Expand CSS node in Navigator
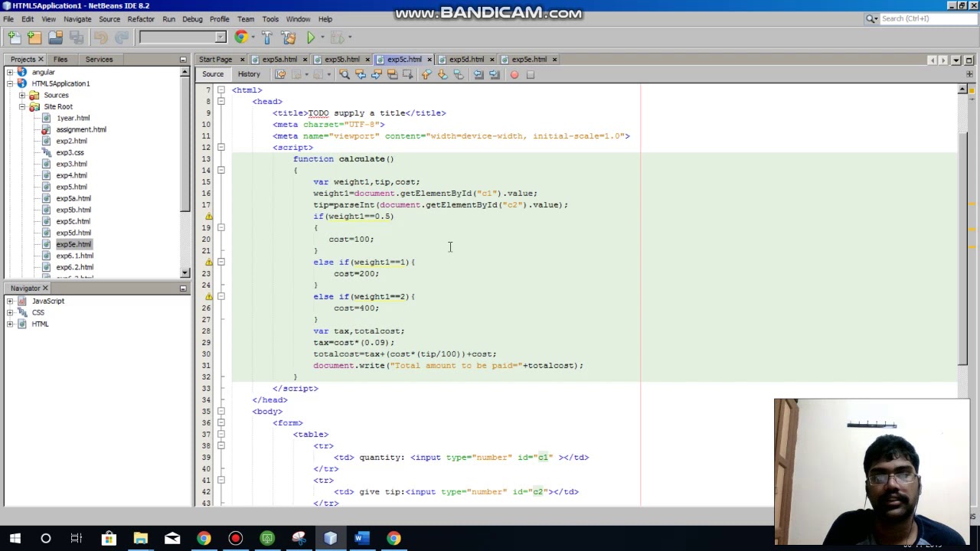This screenshot has width=980, height=551. [x=9, y=312]
